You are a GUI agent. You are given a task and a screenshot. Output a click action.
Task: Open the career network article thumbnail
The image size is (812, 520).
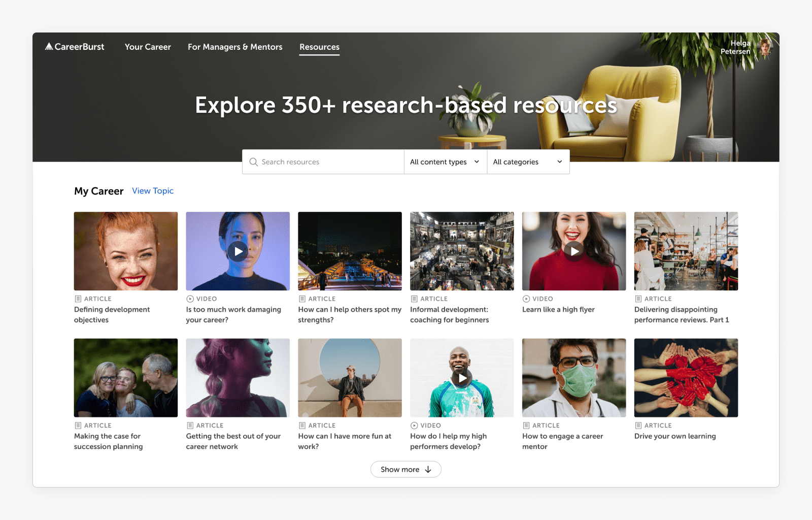pos(238,378)
